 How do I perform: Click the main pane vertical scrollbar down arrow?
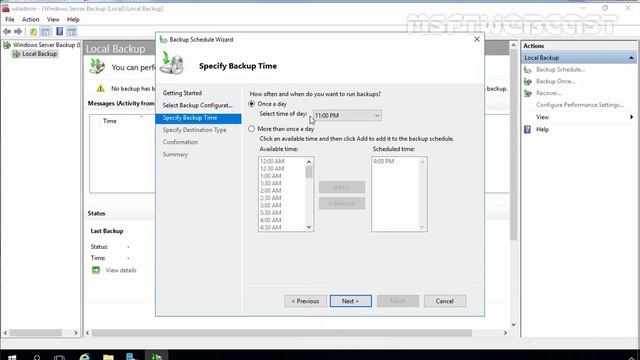tap(513, 325)
